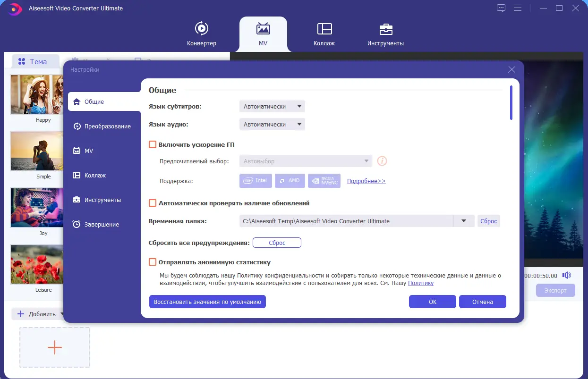Click the feedback chat icon in title bar
588x379 pixels.
[x=501, y=8]
